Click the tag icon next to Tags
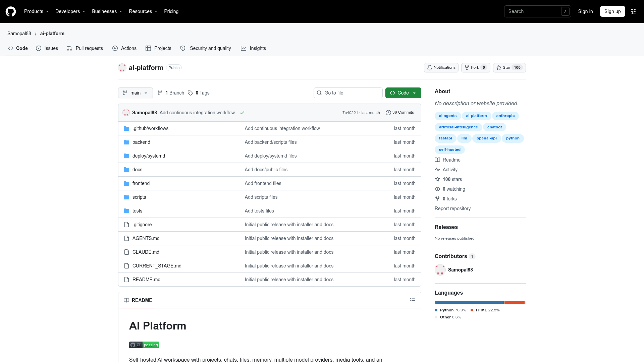Screen dimensions: 644x362 [x=190, y=93]
